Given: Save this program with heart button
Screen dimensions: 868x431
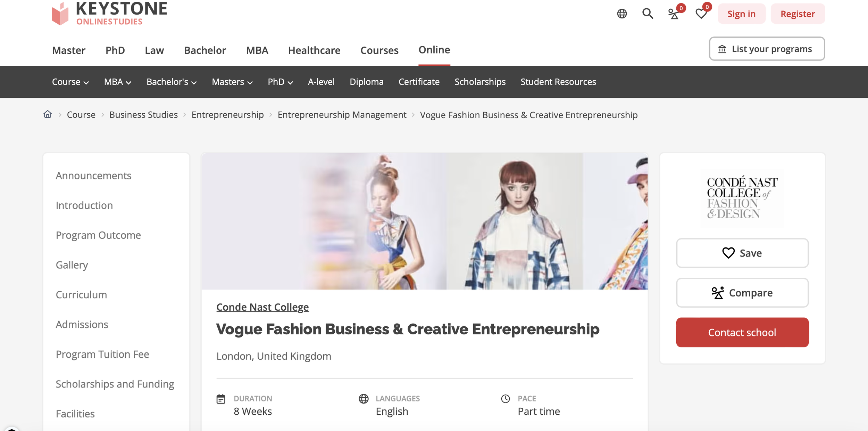Looking at the screenshot, I should pyautogui.click(x=742, y=253).
